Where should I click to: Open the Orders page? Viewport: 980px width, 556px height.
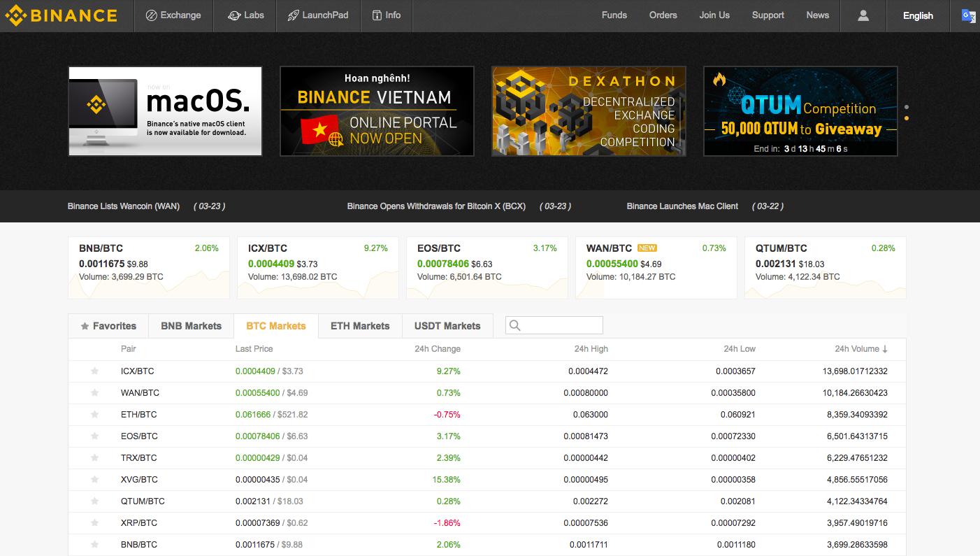pyautogui.click(x=663, y=15)
